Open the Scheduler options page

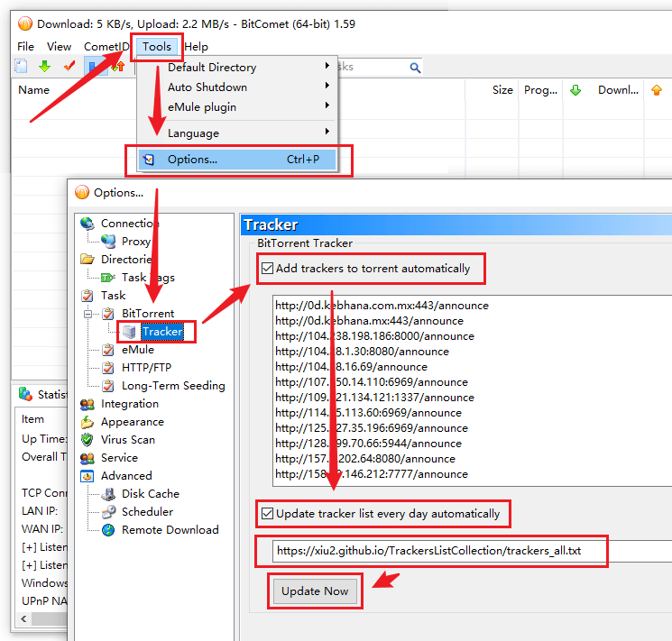point(147,512)
